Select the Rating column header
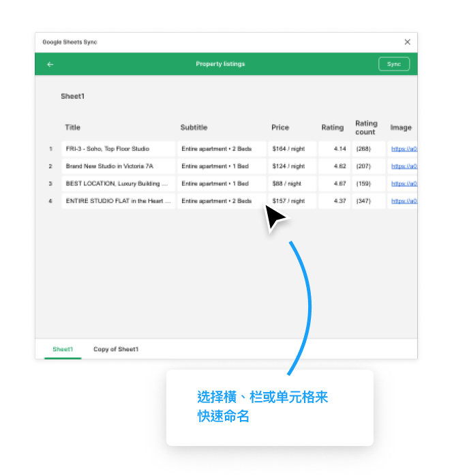Image resolution: width=454 pixels, height=476 pixels. tap(333, 128)
